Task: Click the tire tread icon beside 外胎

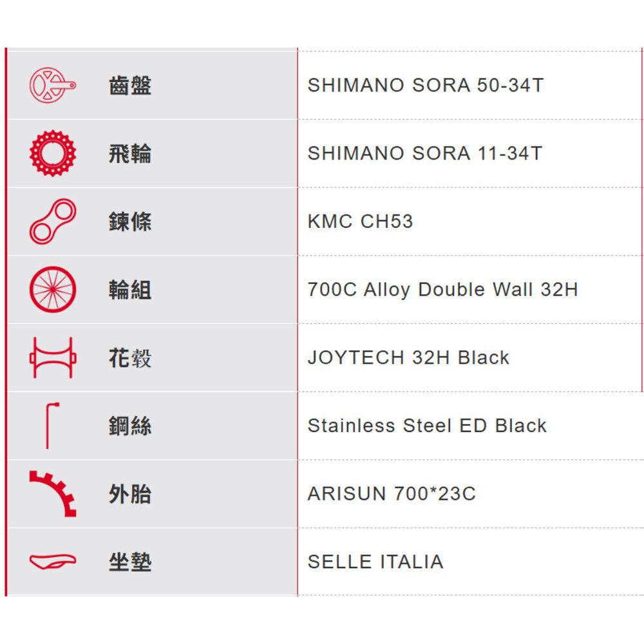Action: coord(53,493)
